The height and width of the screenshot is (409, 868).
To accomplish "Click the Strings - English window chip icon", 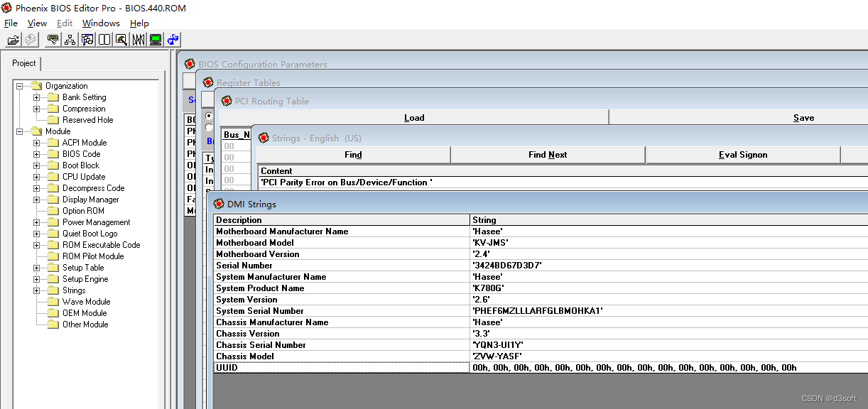I will coord(264,138).
